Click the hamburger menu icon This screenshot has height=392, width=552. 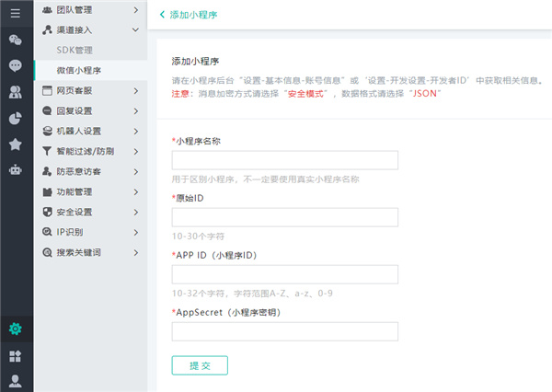[x=16, y=14]
